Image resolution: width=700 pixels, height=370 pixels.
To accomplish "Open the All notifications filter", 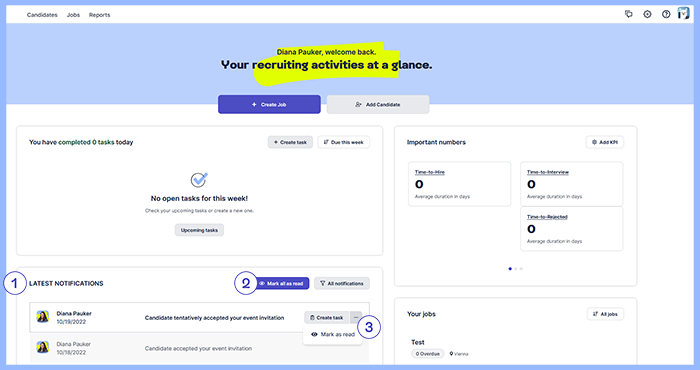I will tap(342, 283).
